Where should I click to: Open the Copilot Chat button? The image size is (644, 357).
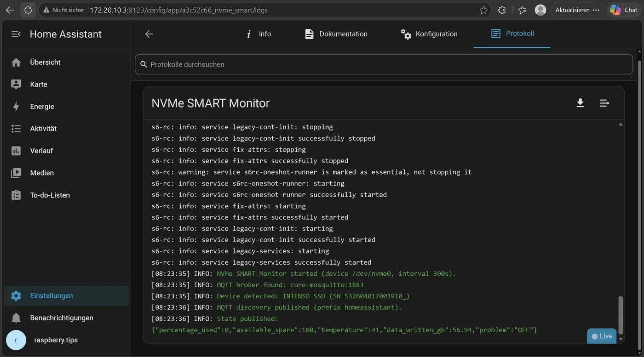(x=624, y=10)
